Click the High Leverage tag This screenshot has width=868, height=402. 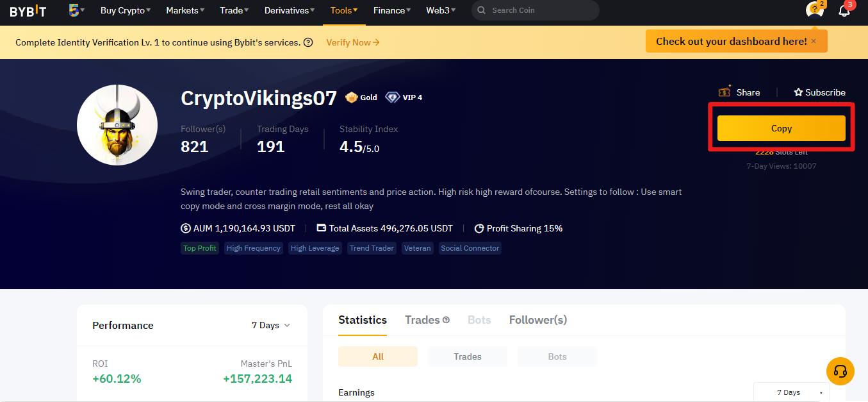(315, 248)
